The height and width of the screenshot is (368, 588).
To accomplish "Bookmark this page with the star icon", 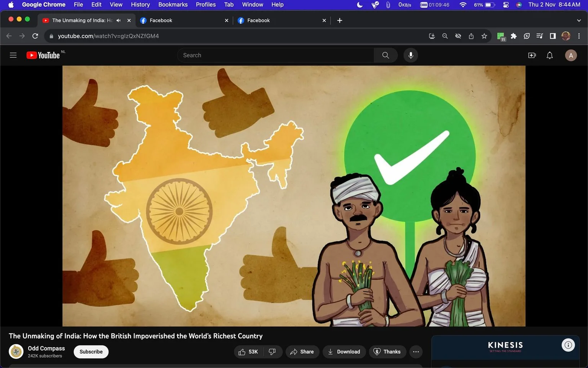I will [x=484, y=36].
